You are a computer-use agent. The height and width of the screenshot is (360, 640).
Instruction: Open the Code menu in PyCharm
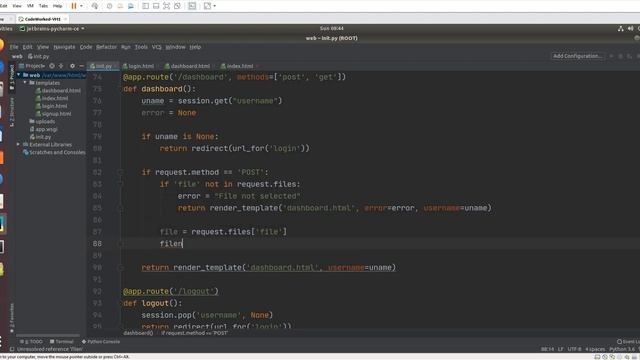point(86,47)
